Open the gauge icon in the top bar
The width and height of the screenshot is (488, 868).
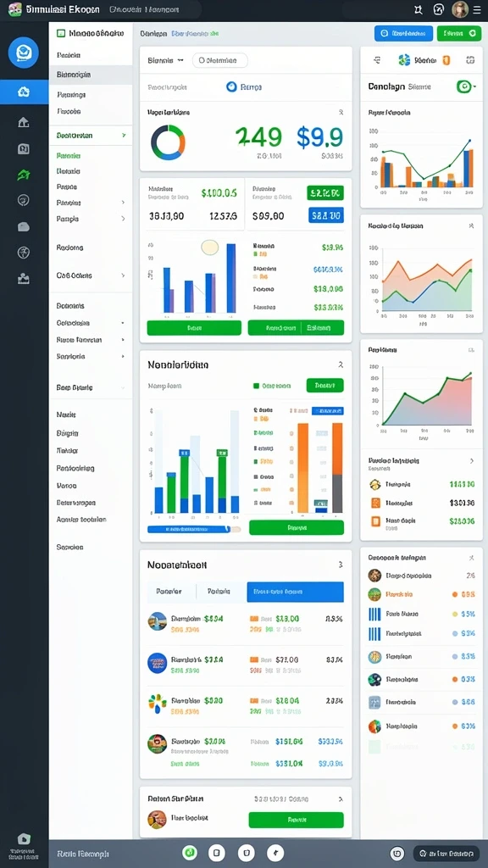(x=439, y=9)
